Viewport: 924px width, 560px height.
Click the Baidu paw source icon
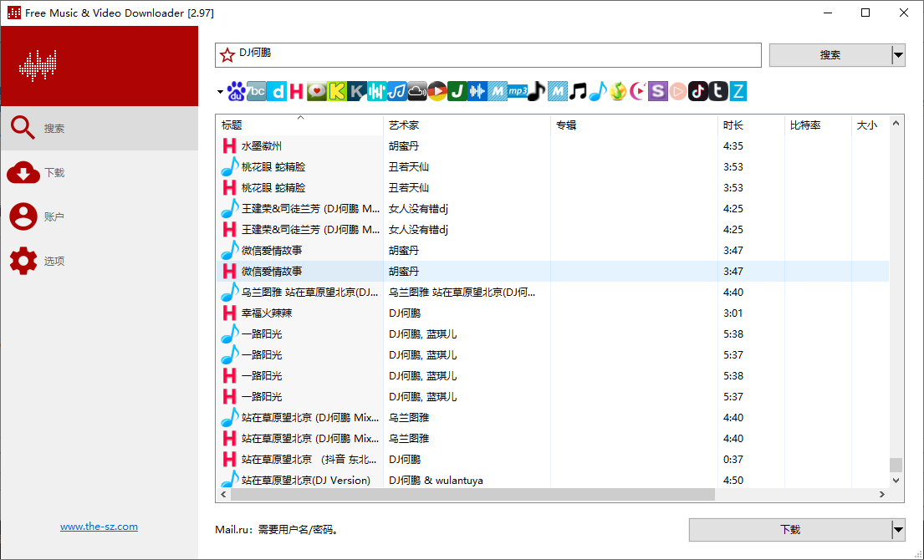tap(237, 91)
